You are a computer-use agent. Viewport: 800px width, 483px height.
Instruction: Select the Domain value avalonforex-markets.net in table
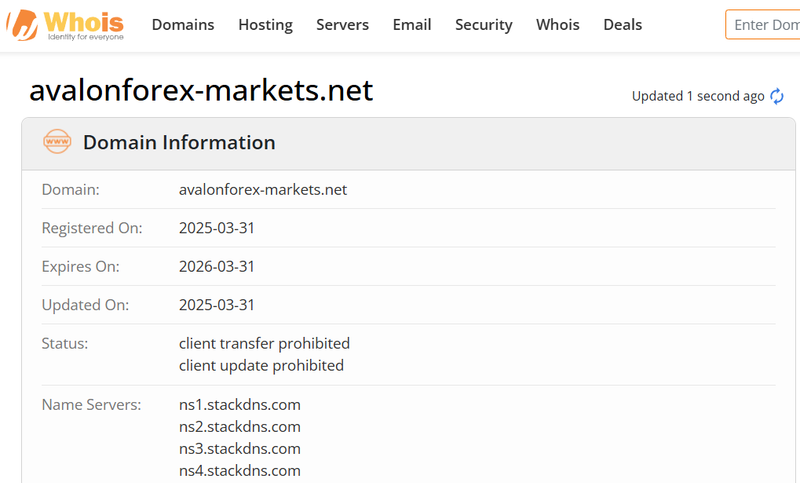263,190
